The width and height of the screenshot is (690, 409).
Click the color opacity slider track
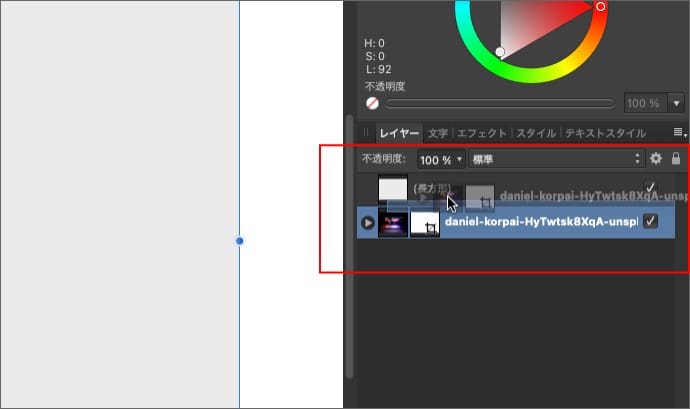tap(499, 103)
